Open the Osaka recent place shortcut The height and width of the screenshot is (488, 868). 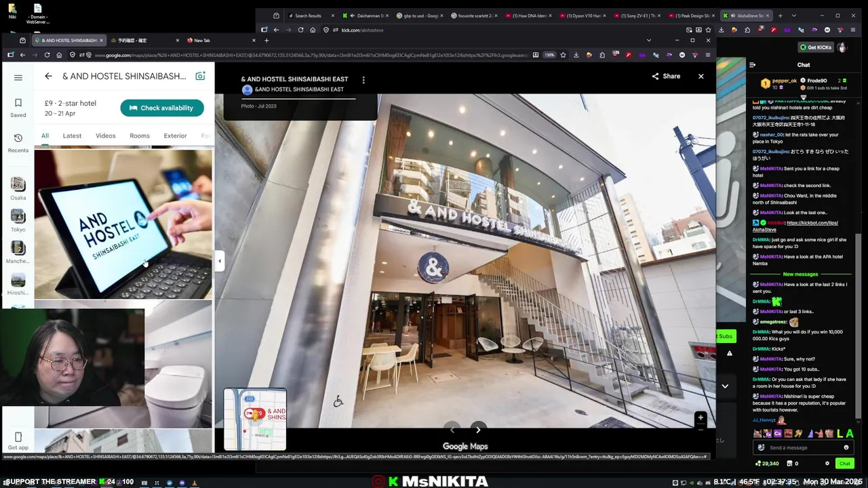[18, 188]
